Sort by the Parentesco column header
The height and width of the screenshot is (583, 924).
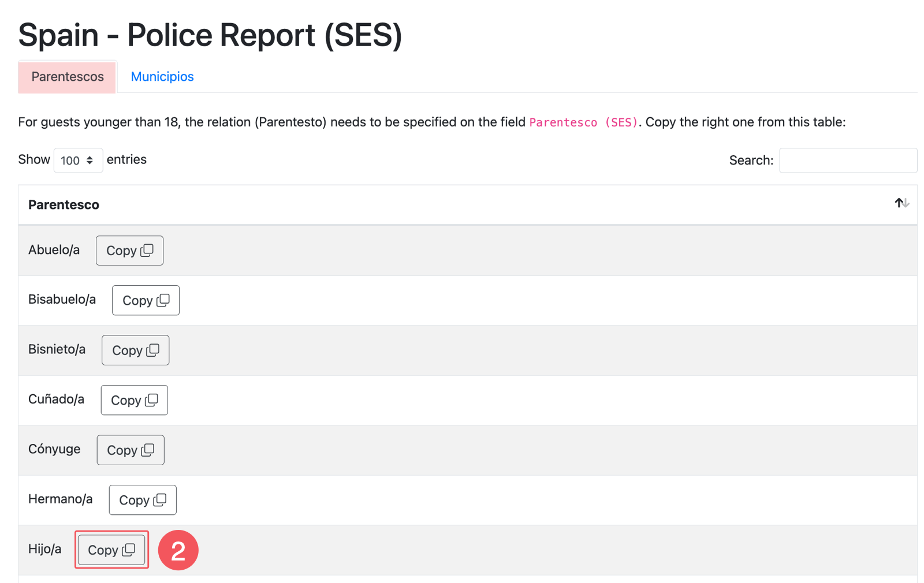(64, 205)
